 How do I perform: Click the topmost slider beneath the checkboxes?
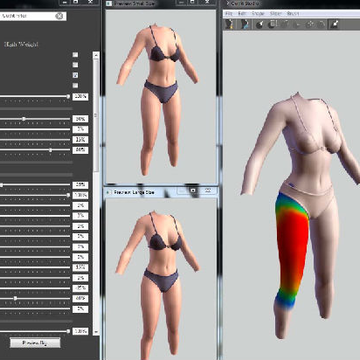click(35, 97)
